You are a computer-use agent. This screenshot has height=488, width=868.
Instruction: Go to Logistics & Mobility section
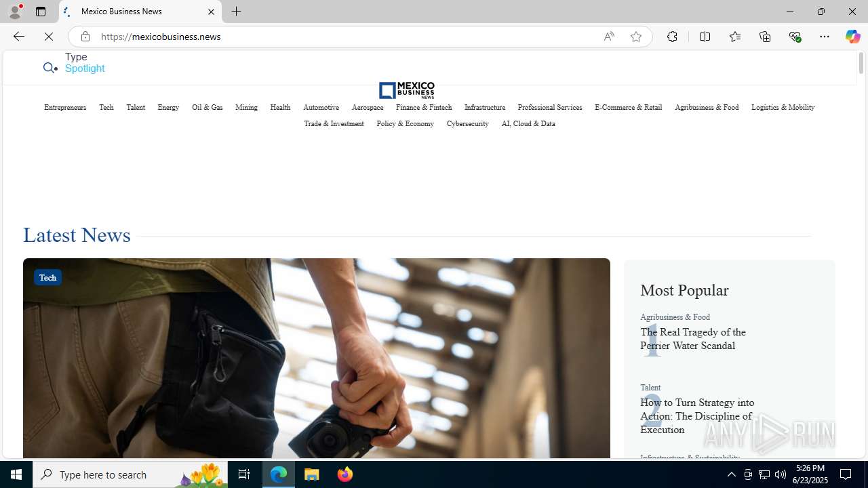point(783,108)
